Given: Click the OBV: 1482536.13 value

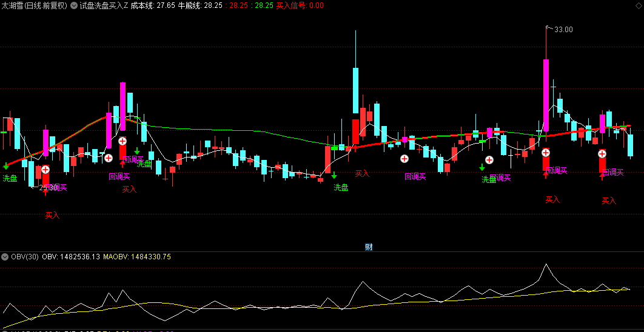Looking at the screenshot, I should [x=71, y=257].
